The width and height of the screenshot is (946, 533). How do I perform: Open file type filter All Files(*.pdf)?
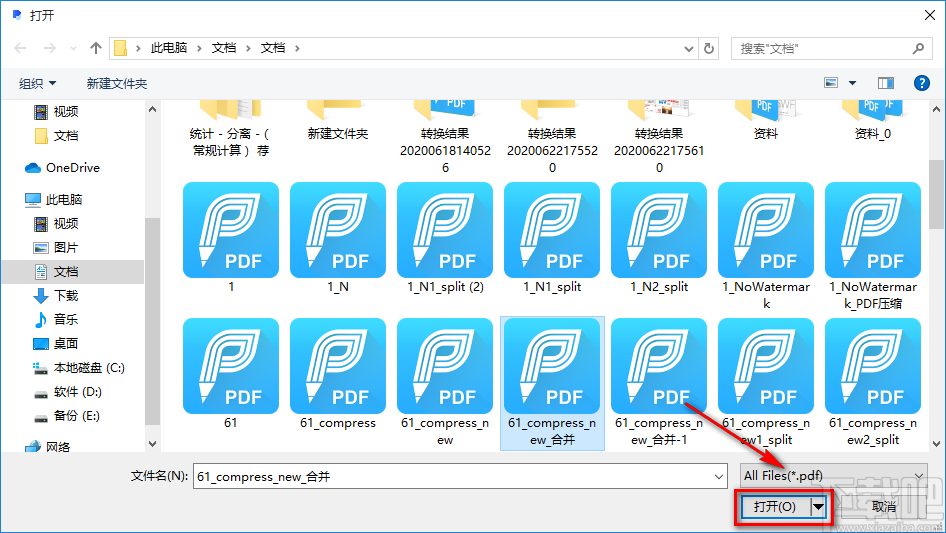click(x=834, y=476)
